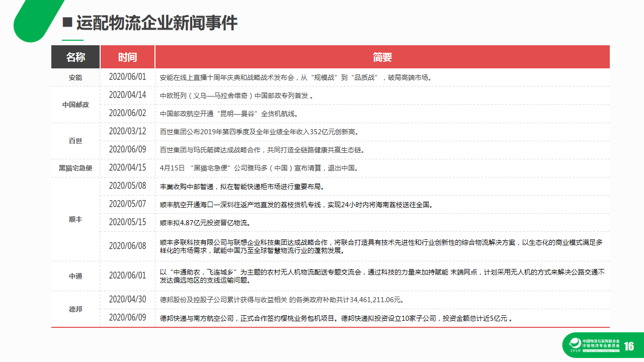Select the 安能 company name cell

[75, 77]
